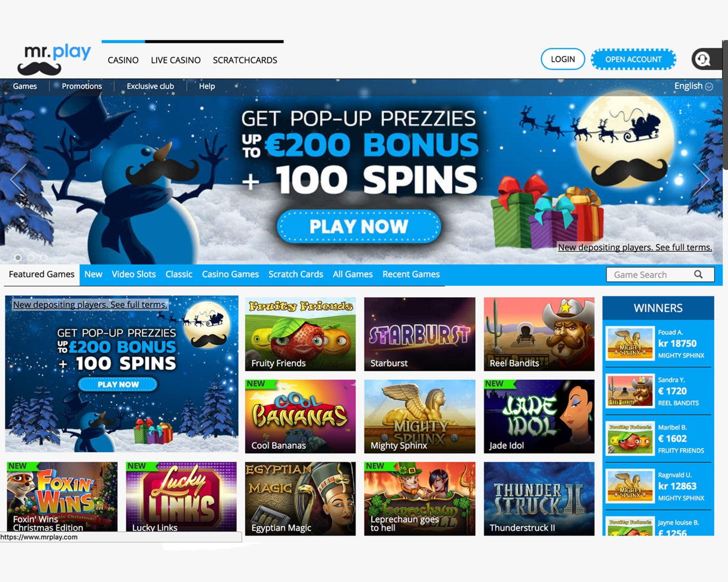Click the LOGIN button
The image size is (728, 582).
point(563,59)
